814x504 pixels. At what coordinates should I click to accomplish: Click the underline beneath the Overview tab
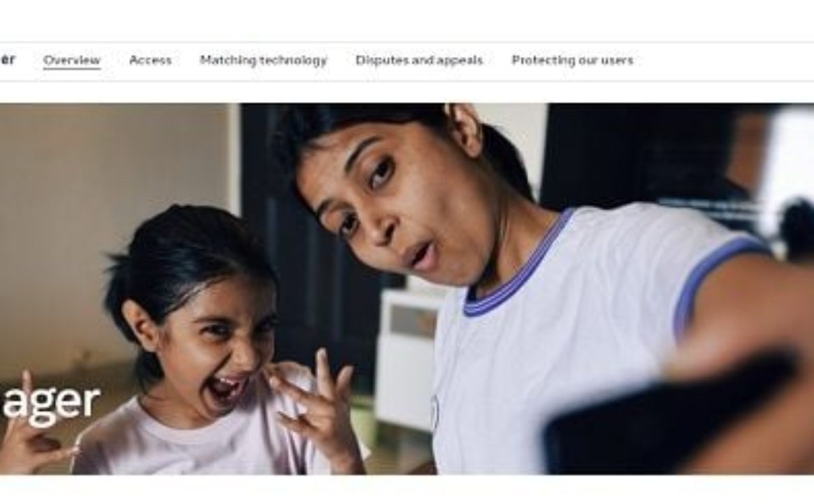72,68
